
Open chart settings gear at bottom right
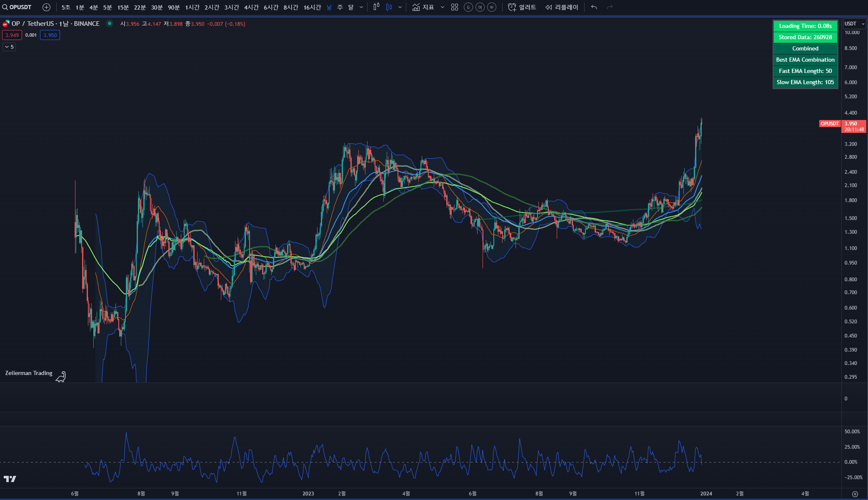coord(855,494)
